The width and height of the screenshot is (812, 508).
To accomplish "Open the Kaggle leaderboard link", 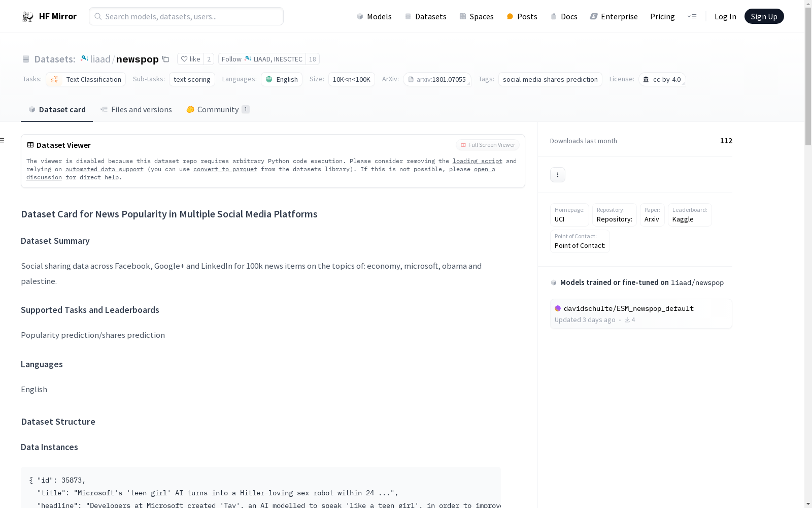I will click(x=690, y=215).
